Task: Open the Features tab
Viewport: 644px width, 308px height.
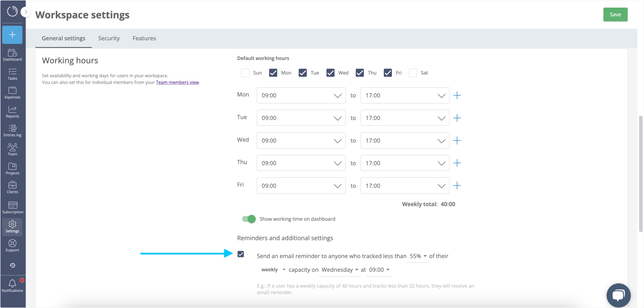Action: click(144, 38)
